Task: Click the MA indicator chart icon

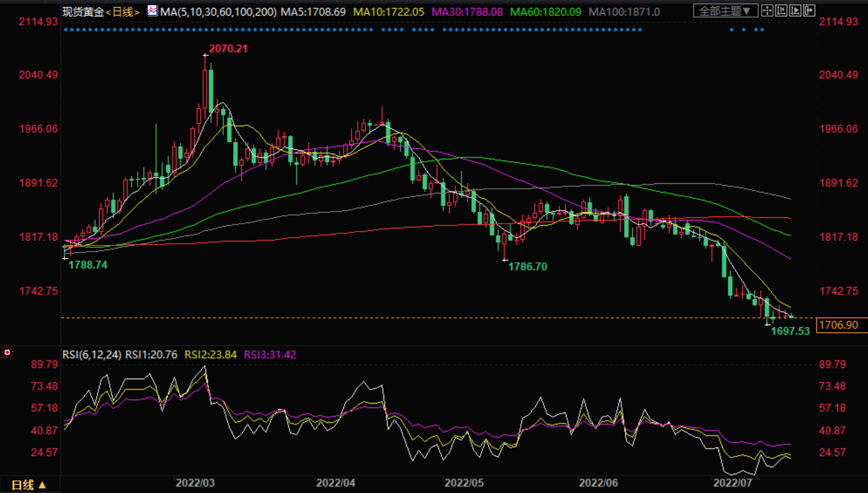Action: point(152,10)
